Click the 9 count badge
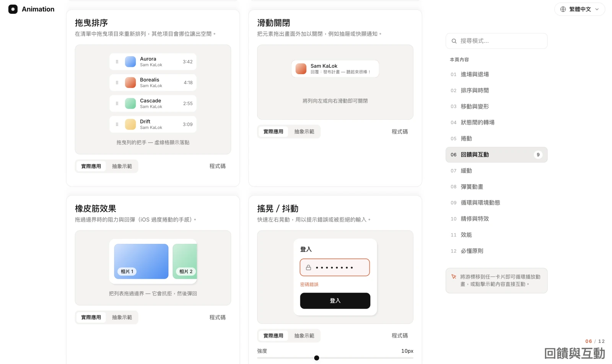This screenshot has width=612, height=364. [x=538, y=155]
